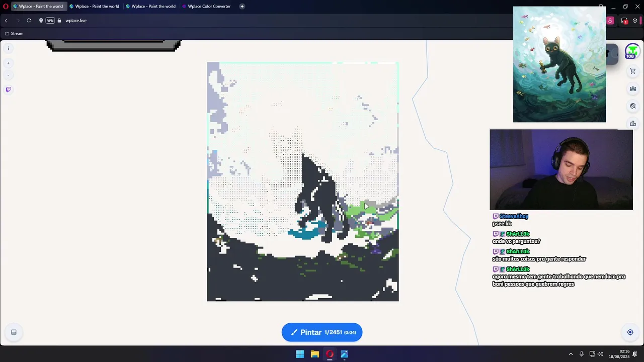Open a new browser tab
Screen dimensions: 644x362
242,7
